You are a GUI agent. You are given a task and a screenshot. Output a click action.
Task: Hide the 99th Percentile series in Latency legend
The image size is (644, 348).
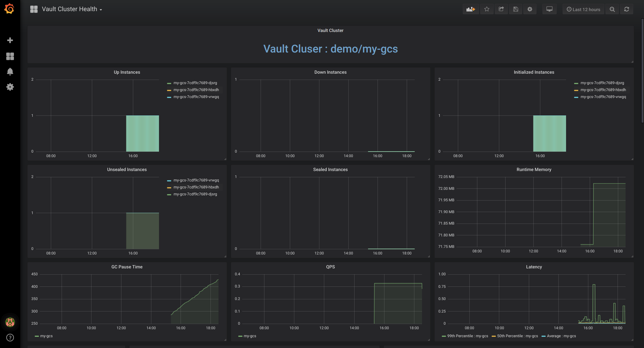point(468,336)
